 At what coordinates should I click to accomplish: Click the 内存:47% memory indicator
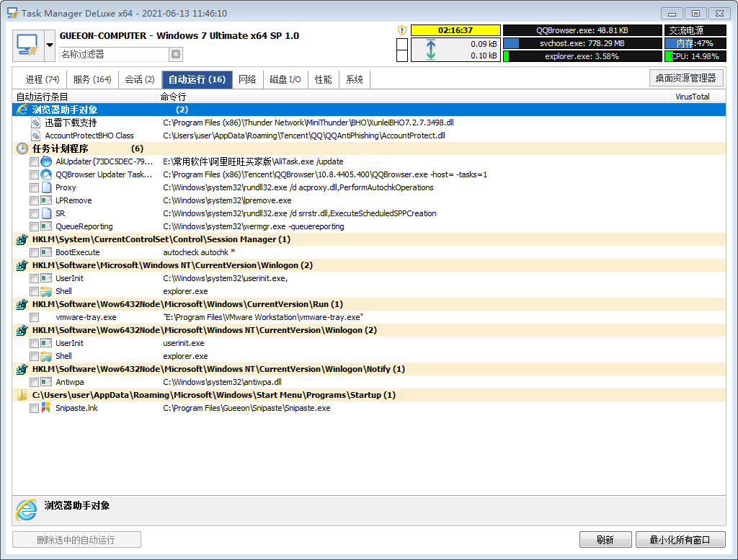tap(695, 43)
